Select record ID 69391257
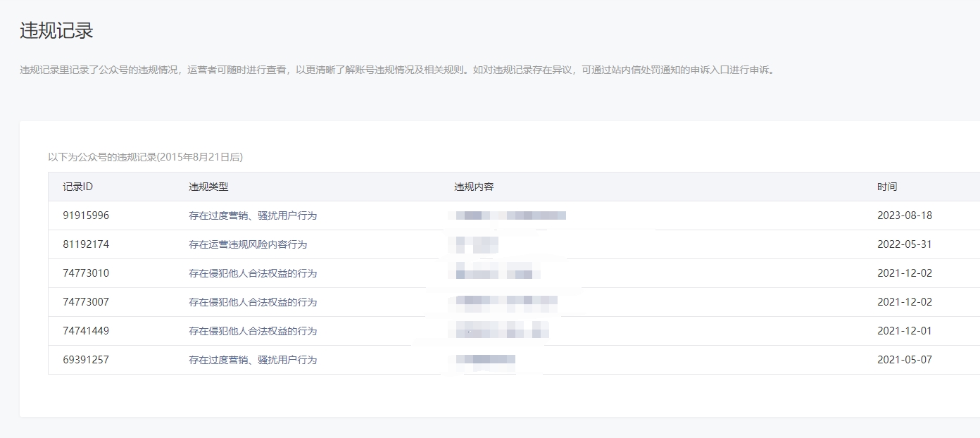This screenshot has height=438, width=980. click(x=86, y=360)
